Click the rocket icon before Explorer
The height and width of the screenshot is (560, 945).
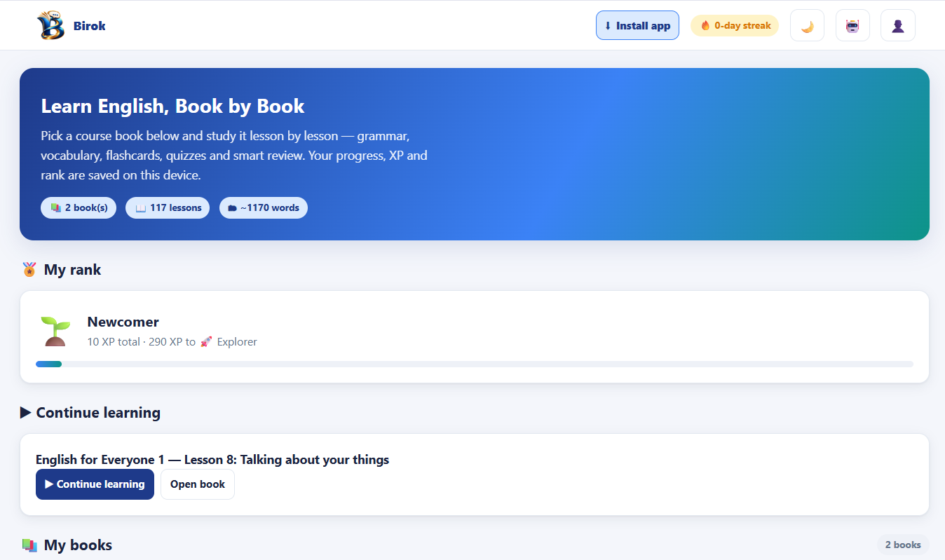pyautogui.click(x=206, y=342)
